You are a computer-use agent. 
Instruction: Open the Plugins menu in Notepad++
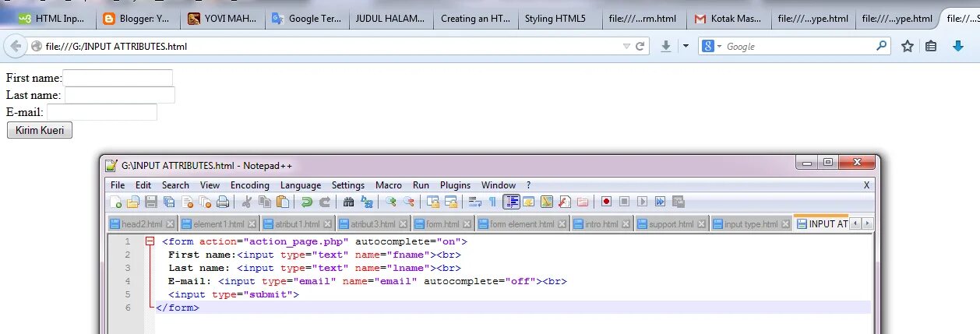click(455, 185)
